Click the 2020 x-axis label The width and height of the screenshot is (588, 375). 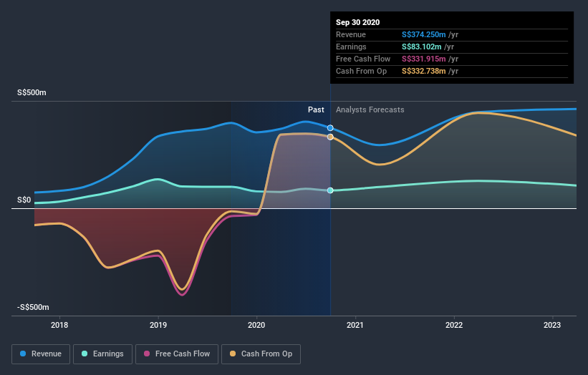[256, 325]
